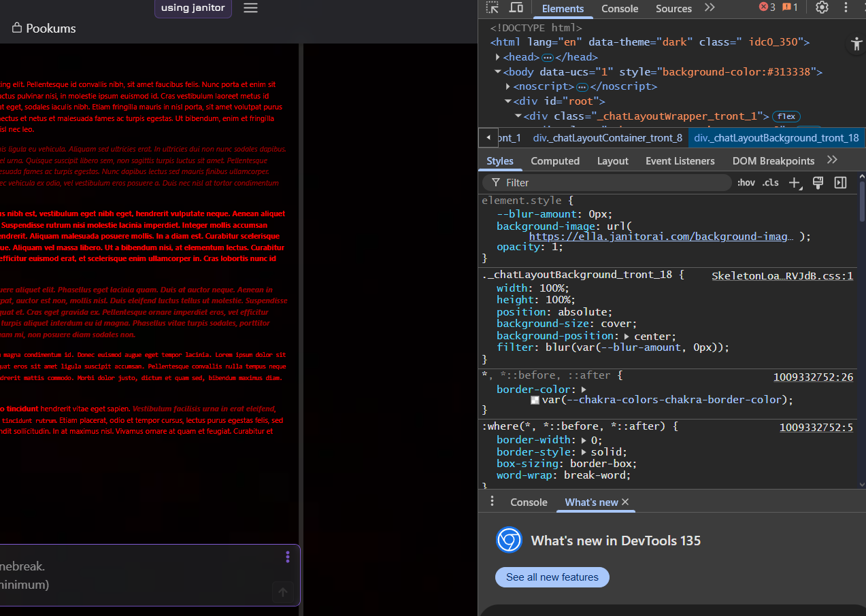Click the send message arrow in chat
This screenshot has height=616, width=866.
tap(282, 592)
